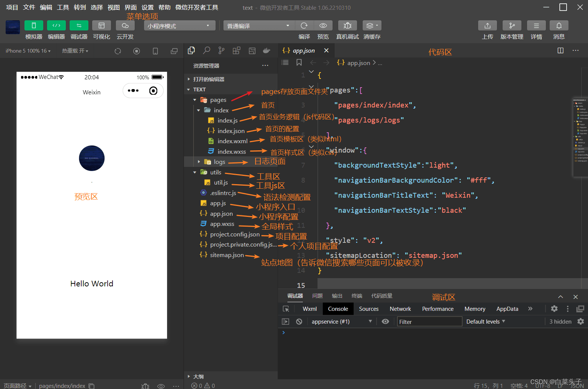Expand the 大纲 outline section
This screenshot has height=389, width=588.
pyautogui.click(x=231, y=376)
